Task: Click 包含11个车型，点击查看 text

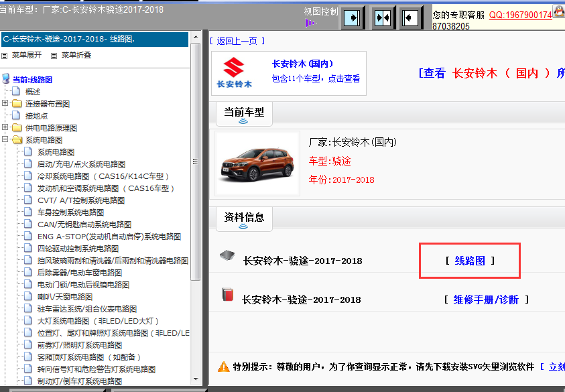Action: tap(316, 78)
